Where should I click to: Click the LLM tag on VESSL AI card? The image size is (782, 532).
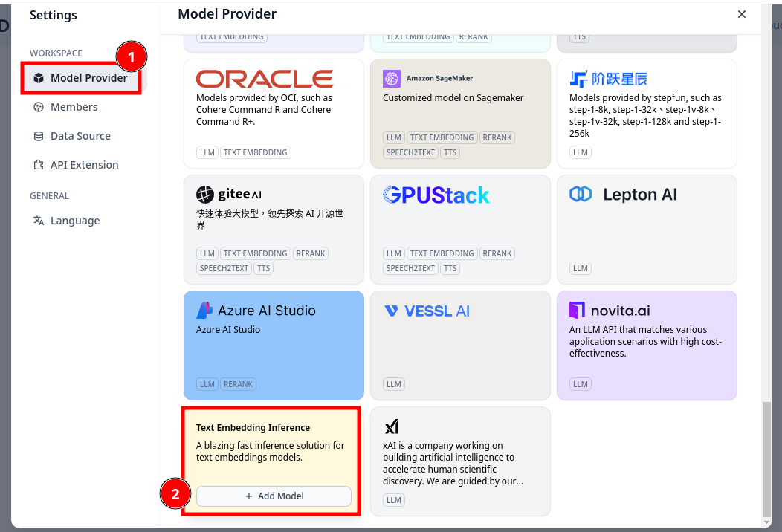(393, 384)
